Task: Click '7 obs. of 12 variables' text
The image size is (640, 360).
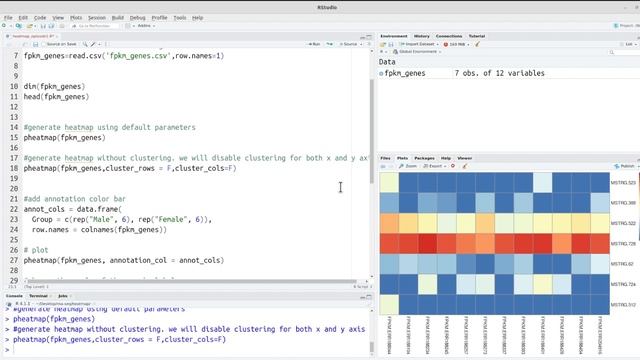Action: click(x=499, y=73)
